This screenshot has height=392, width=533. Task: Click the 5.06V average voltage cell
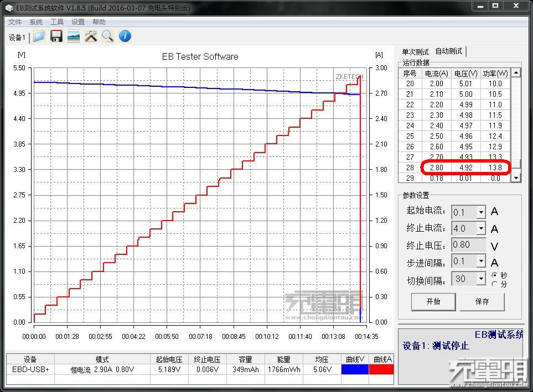[x=322, y=369]
